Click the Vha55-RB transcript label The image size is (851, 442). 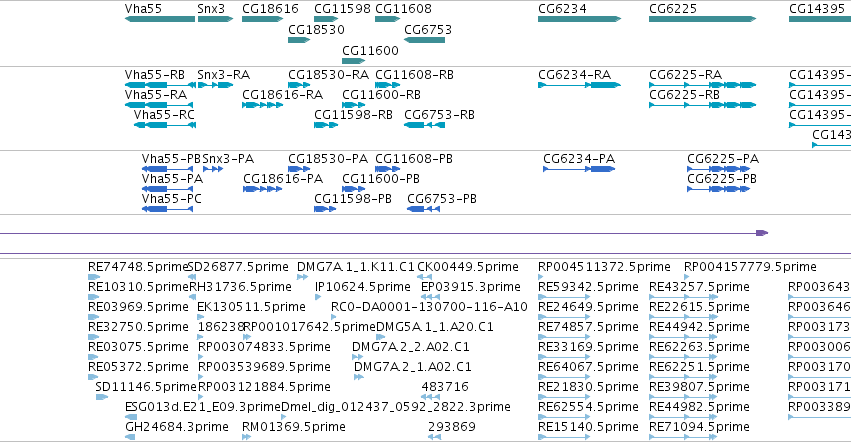tap(155, 75)
